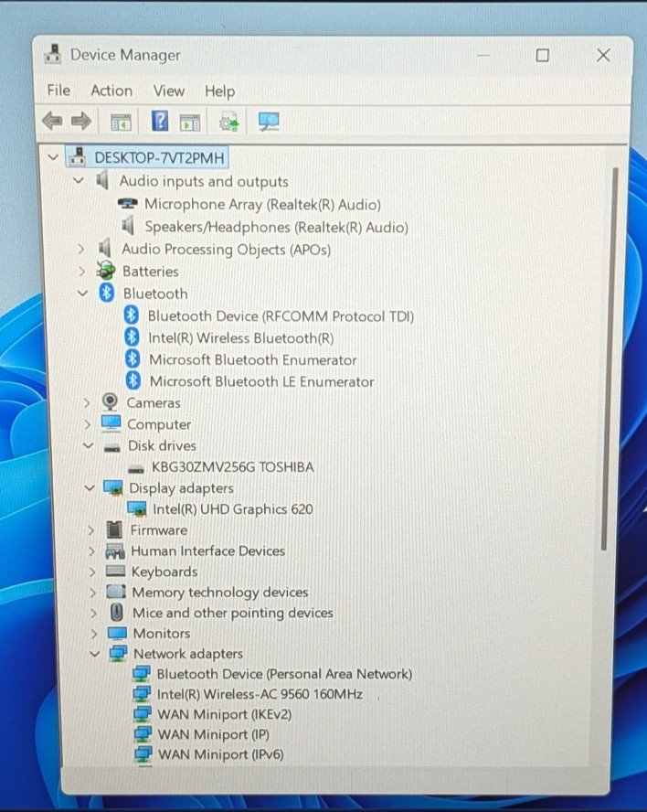Open the Help menu
This screenshot has width=647, height=812.
pyautogui.click(x=219, y=91)
